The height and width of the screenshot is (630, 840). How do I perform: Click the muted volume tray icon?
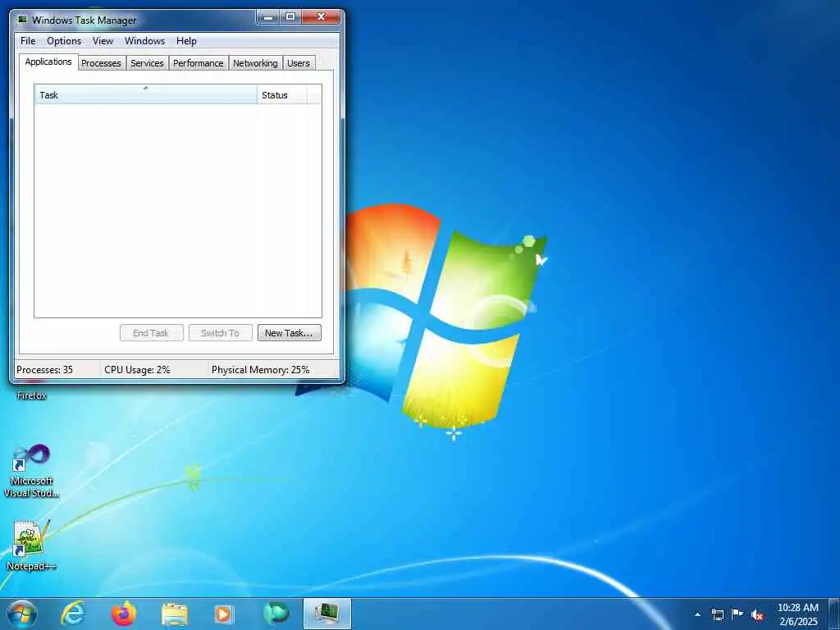pos(757,614)
